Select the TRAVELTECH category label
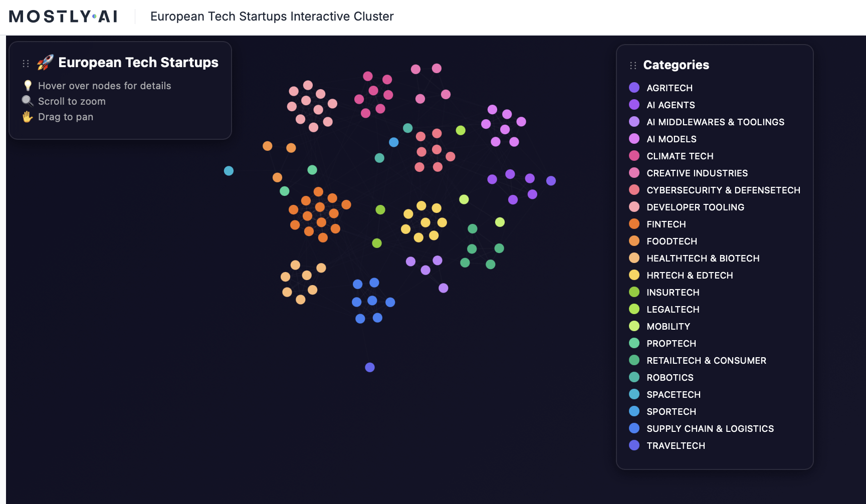The height and width of the screenshot is (504, 866). (x=676, y=446)
